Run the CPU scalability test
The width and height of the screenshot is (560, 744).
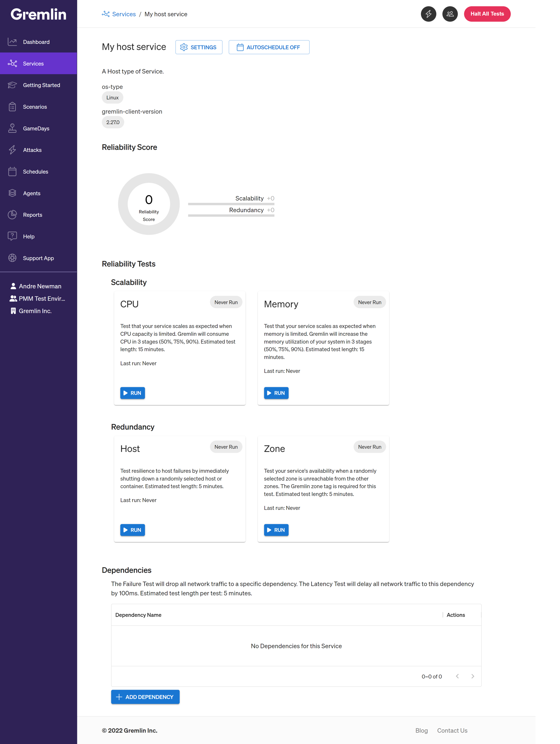click(132, 393)
